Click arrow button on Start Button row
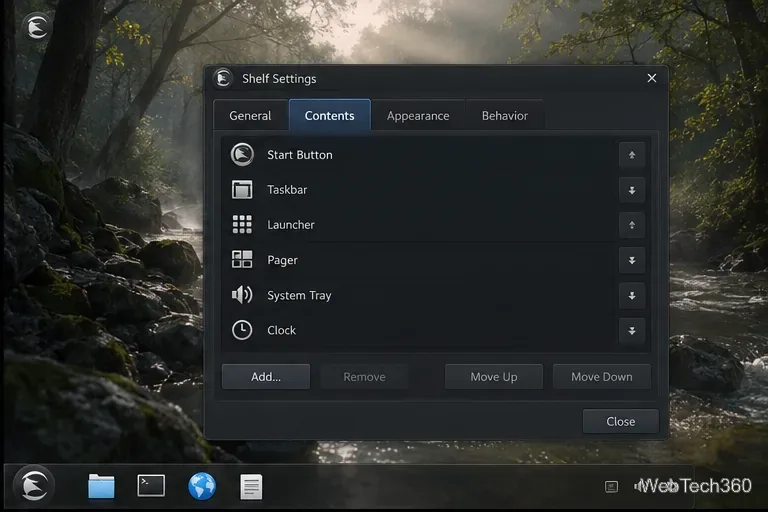This screenshot has width=768, height=512. click(632, 155)
